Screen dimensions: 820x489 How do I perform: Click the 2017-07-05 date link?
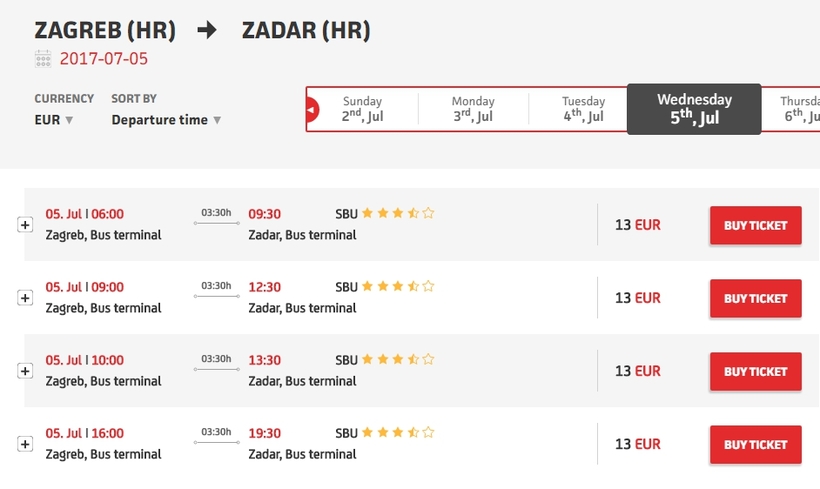tap(104, 59)
